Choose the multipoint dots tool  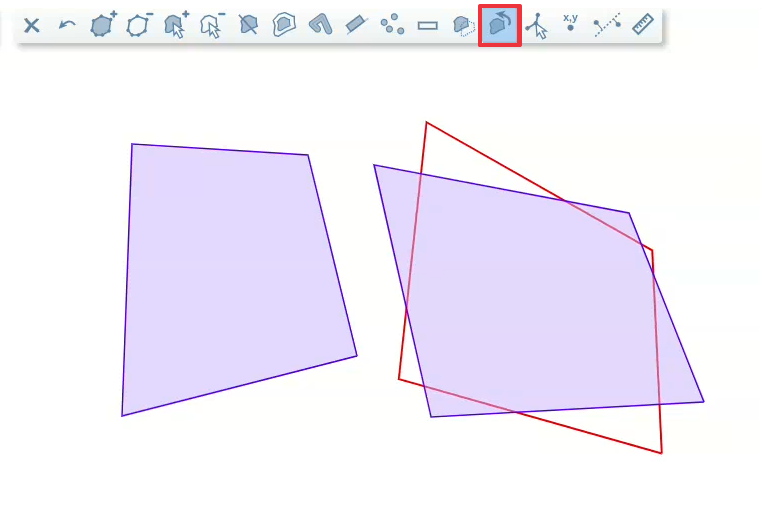(x=392, y=25)
